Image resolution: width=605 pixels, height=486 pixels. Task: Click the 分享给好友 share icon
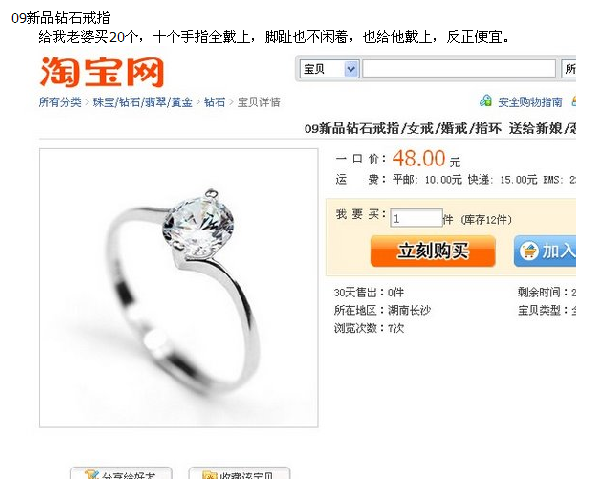pyautogui.click(x=92, y=475)
